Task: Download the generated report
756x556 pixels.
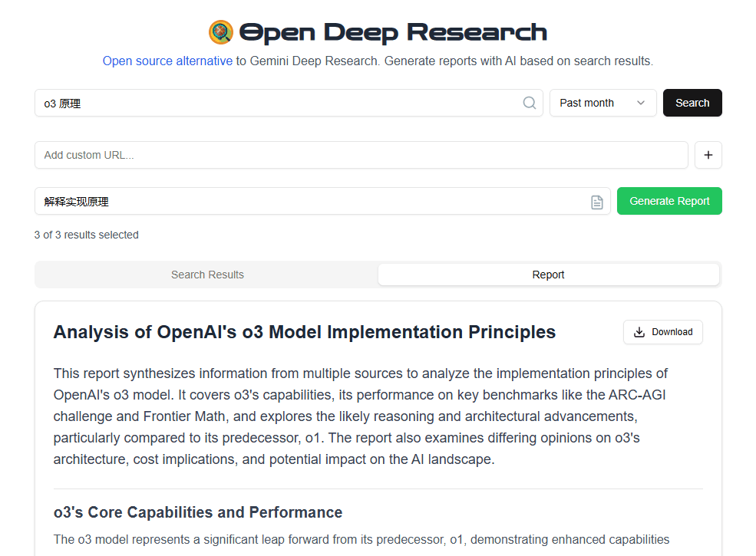Action: coord(663,332)
